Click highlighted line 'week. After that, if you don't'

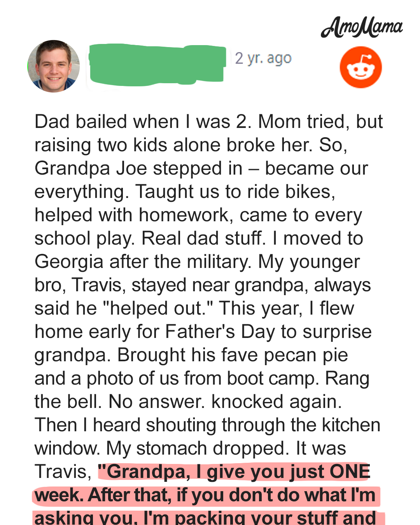[205, 495]
